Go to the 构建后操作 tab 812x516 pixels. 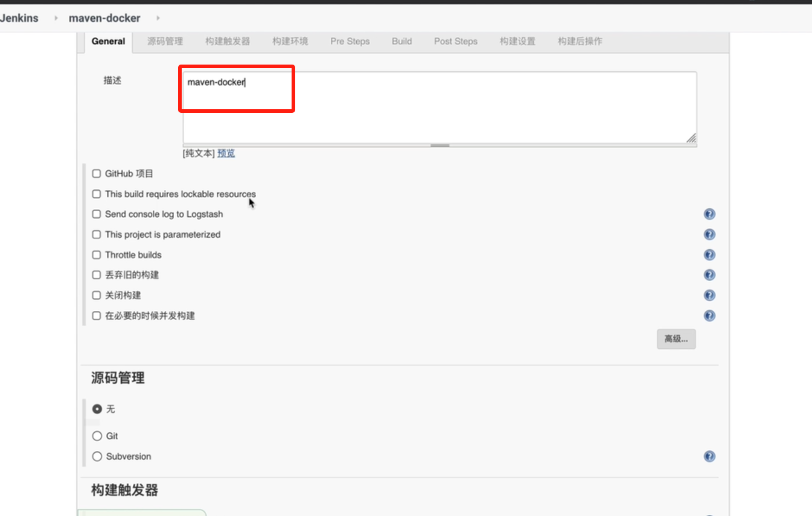[580, 42]
